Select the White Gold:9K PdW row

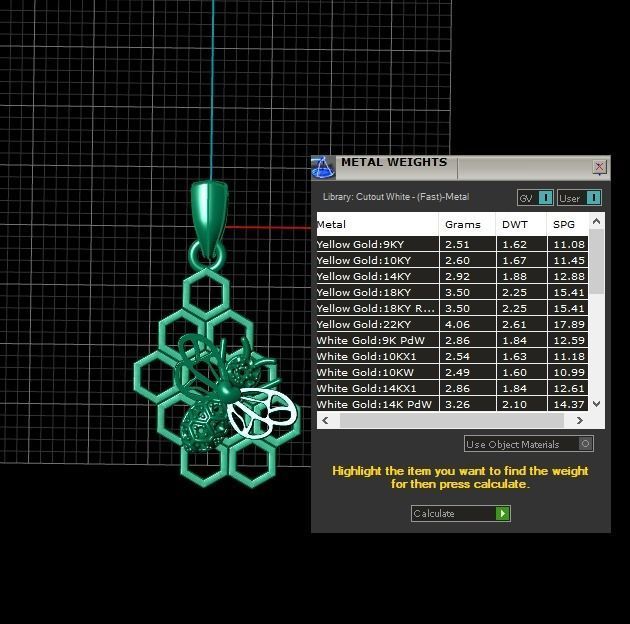(x=452, y=340)
